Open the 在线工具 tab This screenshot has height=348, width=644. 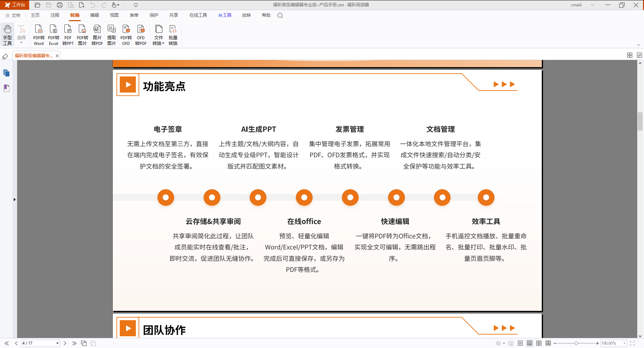click(198, 15)
